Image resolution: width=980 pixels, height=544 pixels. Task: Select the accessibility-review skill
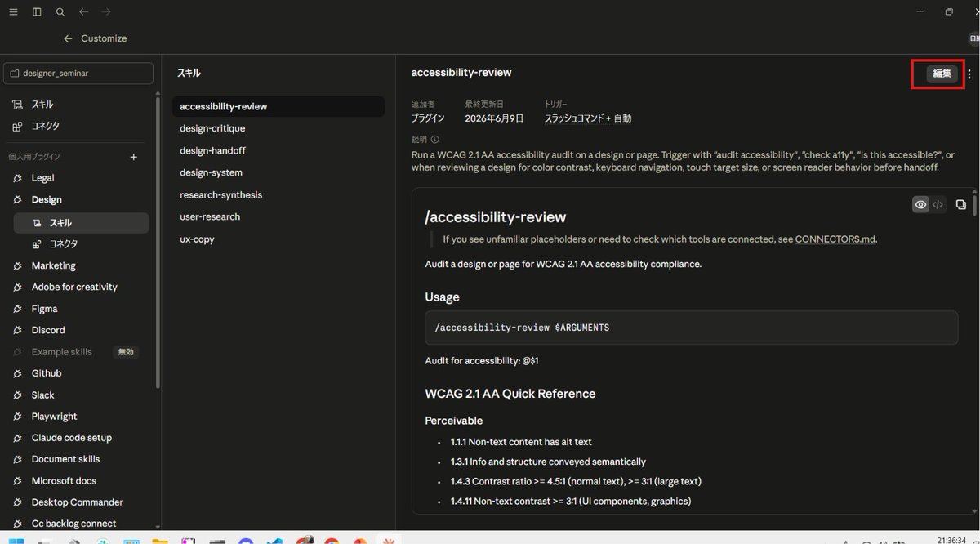pos(278,106)
